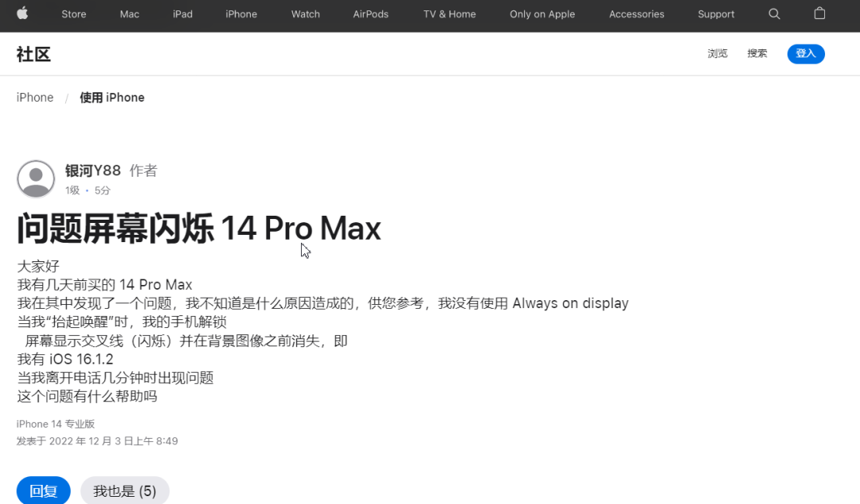This screenshot has height=504, width=860.
Task: Open the Support menu item
Action: pos(716,14)
